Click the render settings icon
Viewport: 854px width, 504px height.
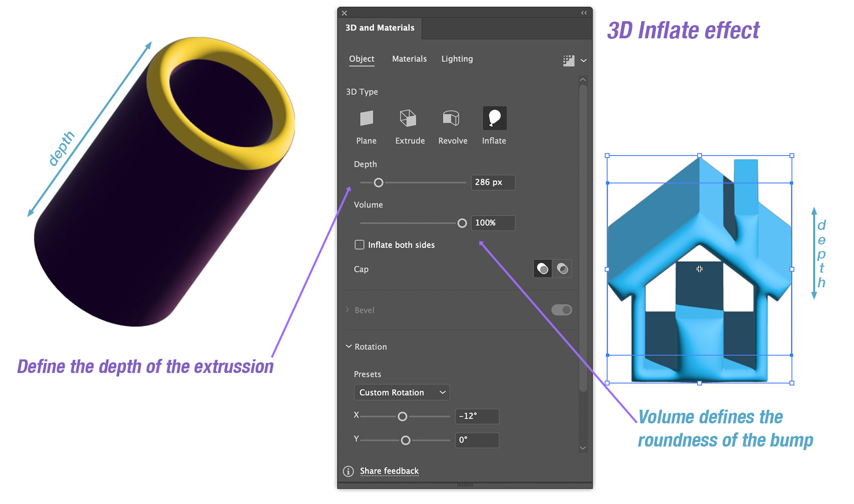[568, 60]
